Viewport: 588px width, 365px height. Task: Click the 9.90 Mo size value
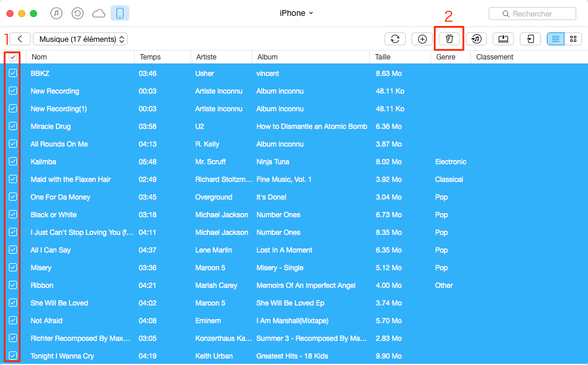[389, 356]
